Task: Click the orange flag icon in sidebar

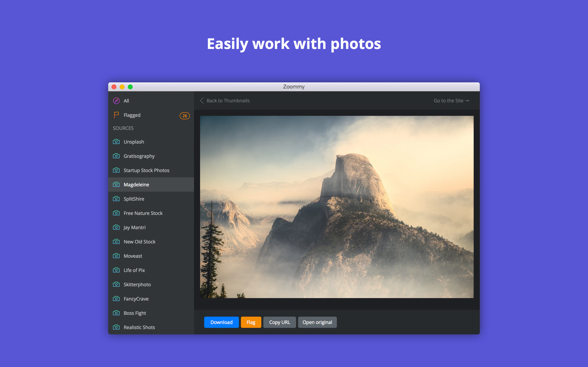Action: click(116, 115)
